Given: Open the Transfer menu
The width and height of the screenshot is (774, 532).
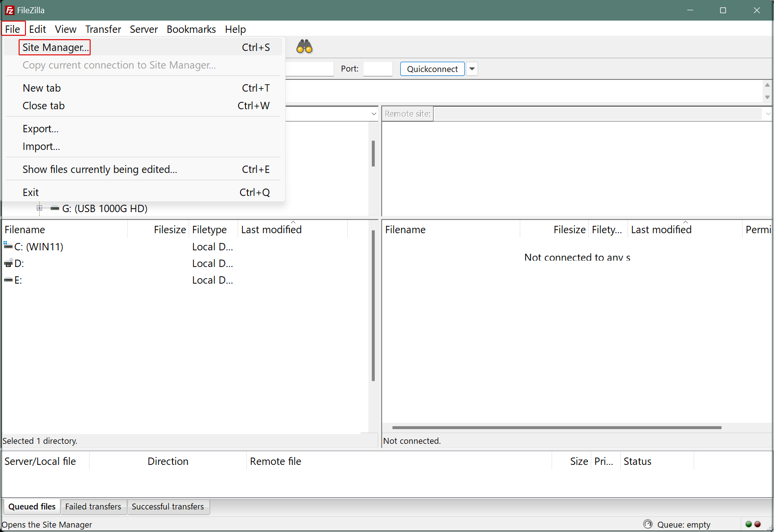Looking at the screenshot, I should 103,29.
